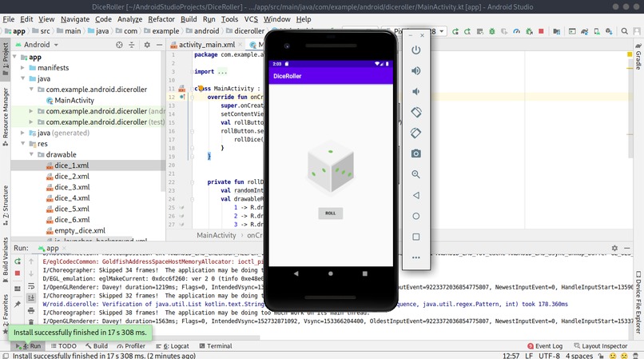Viewport: 644px width, 359px height.
Task: Hide the Project panel
Action: pos(159,45)
